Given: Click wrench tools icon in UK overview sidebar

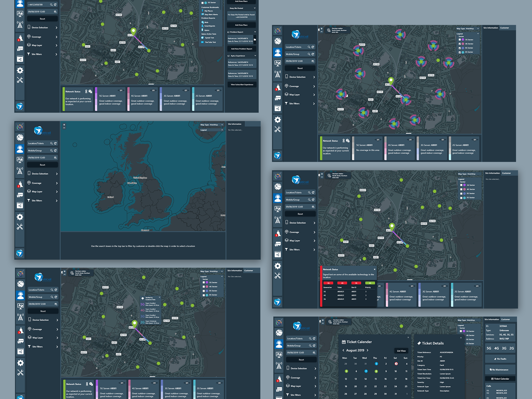Looking at the screenshot, I should pos(20,227).
